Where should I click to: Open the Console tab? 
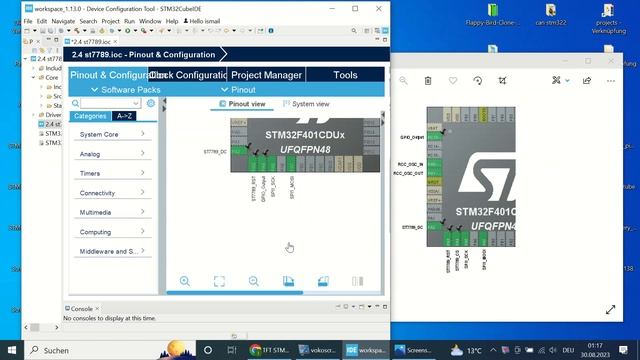coord(82,309)
